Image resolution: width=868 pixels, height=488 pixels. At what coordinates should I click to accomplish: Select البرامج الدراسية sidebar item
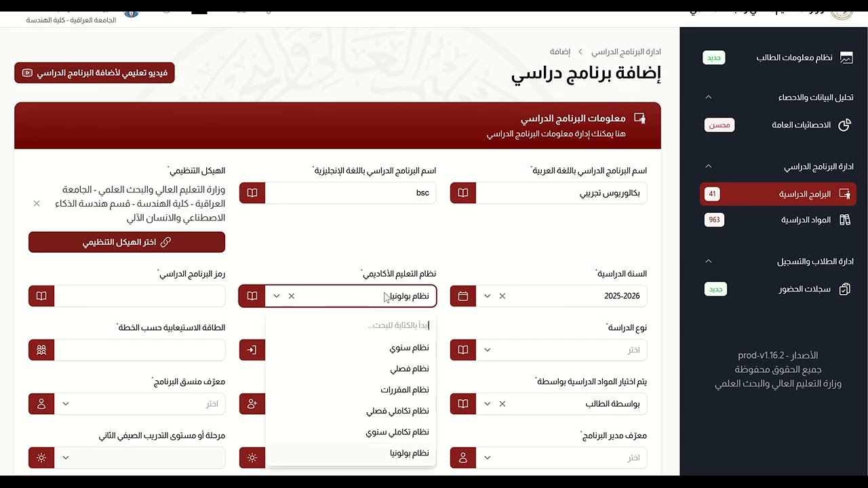(778, 194)
